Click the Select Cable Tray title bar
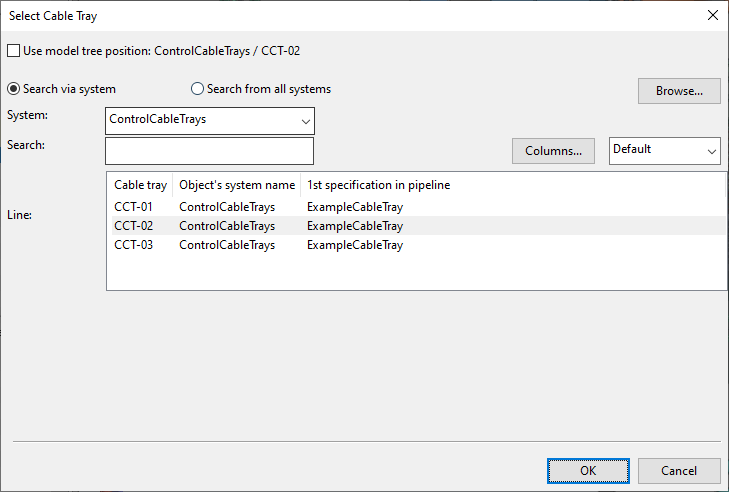 coord(300,15)
